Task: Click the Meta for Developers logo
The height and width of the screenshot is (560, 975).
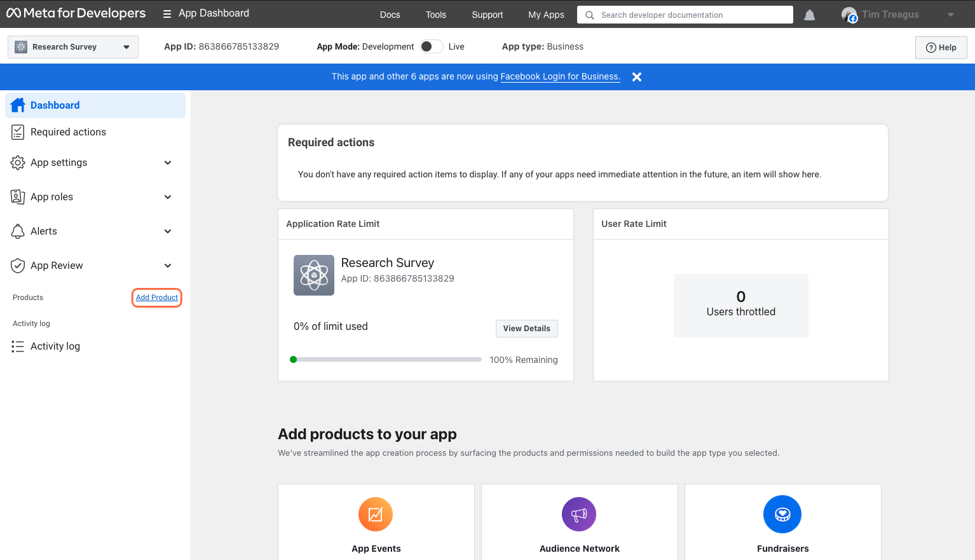Action: [76, 13]
